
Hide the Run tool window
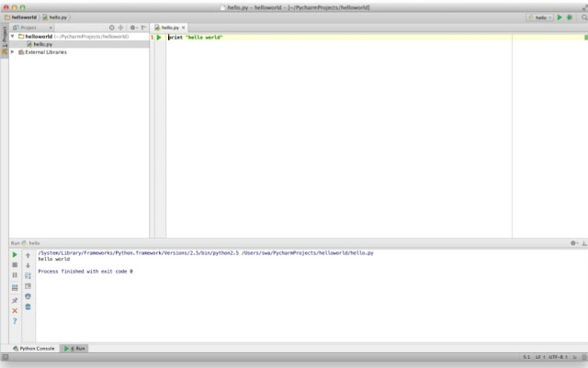(x=584, y=243)
